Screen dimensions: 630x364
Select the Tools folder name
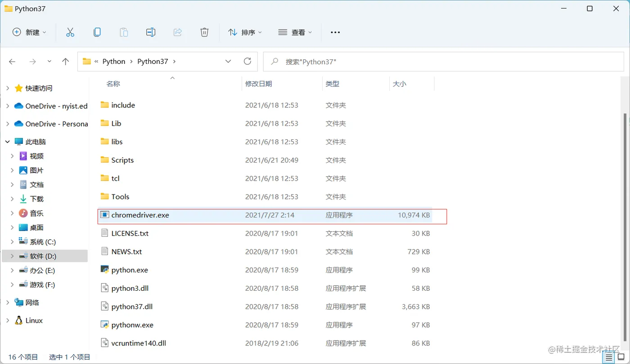point(120,196)
